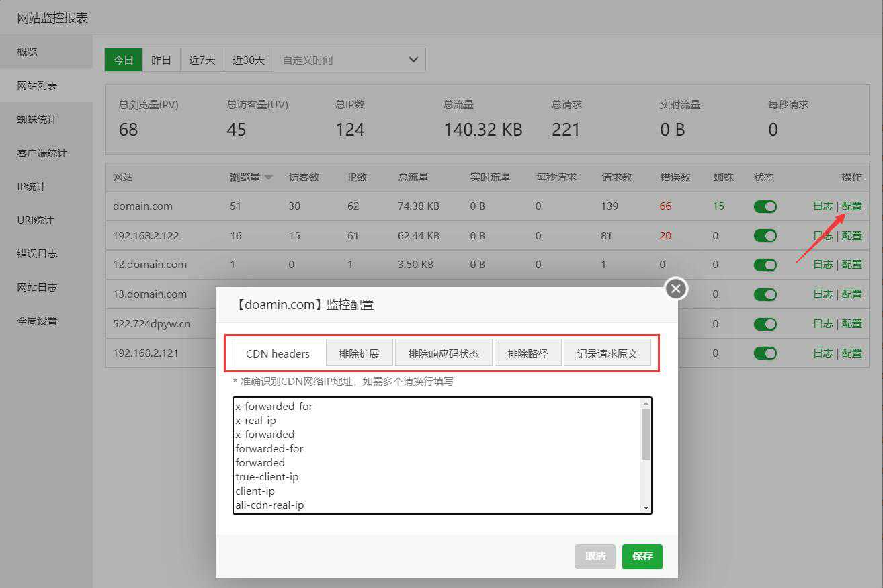Select the 今日 time filter
The width and height of the screenshot is (883, 588).
tap(124, 60)
